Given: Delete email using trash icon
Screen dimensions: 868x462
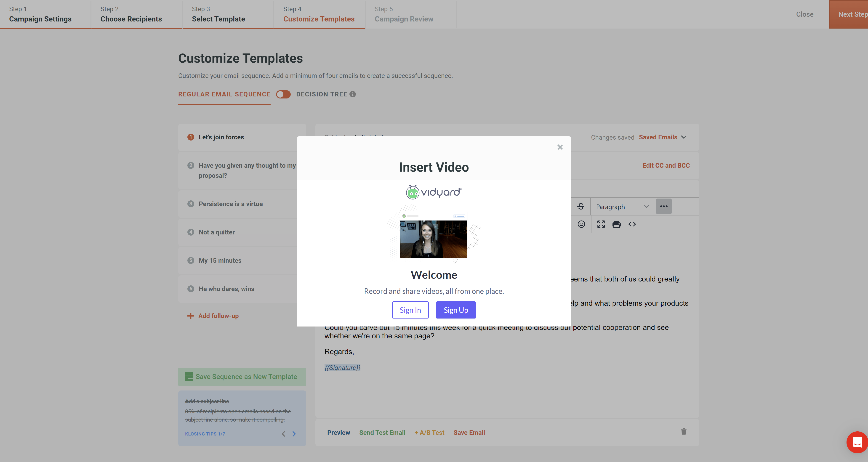Looking at the screenshot, I should point(684,432).
